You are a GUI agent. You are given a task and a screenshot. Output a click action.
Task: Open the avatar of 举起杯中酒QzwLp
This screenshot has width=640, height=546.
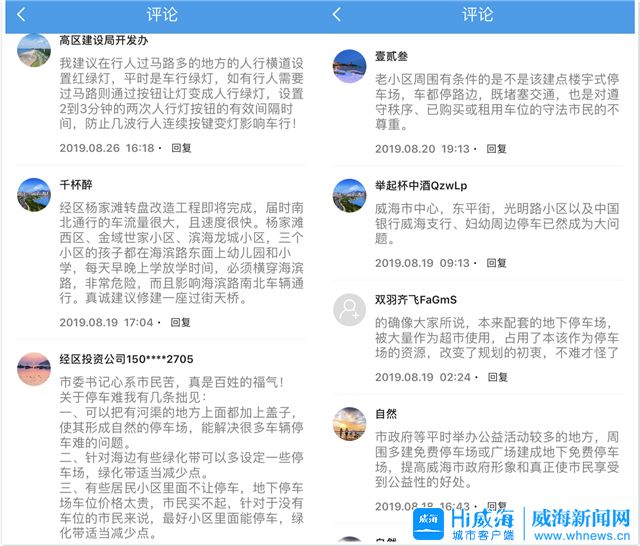coord(349,196)
